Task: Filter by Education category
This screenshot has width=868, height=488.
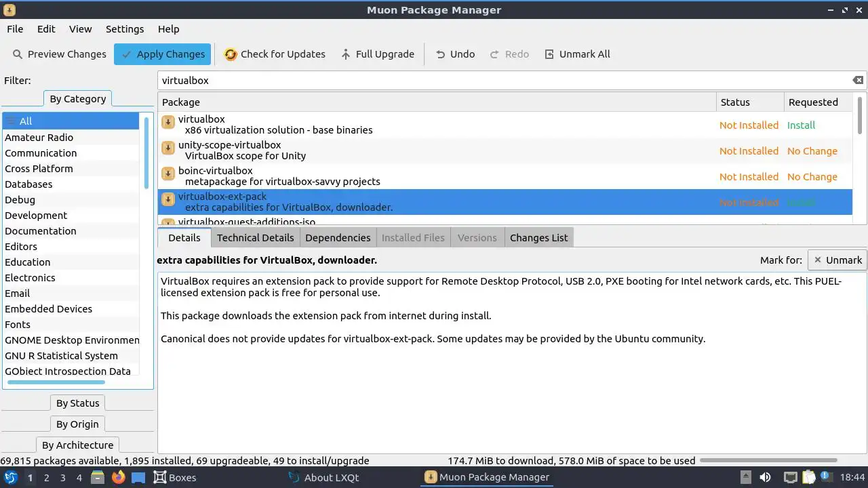Action: tap(71, 262)
